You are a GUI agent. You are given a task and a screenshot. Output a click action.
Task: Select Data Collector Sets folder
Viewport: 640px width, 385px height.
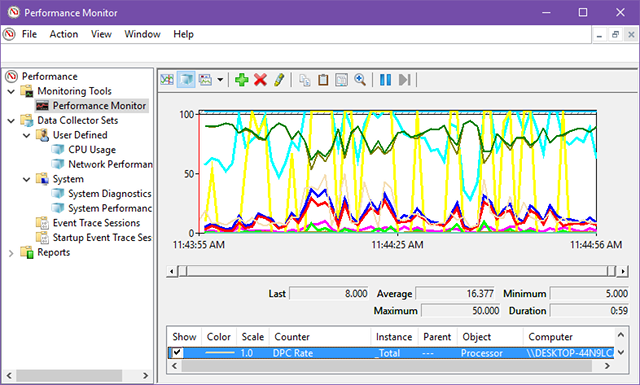pos(78,120)
